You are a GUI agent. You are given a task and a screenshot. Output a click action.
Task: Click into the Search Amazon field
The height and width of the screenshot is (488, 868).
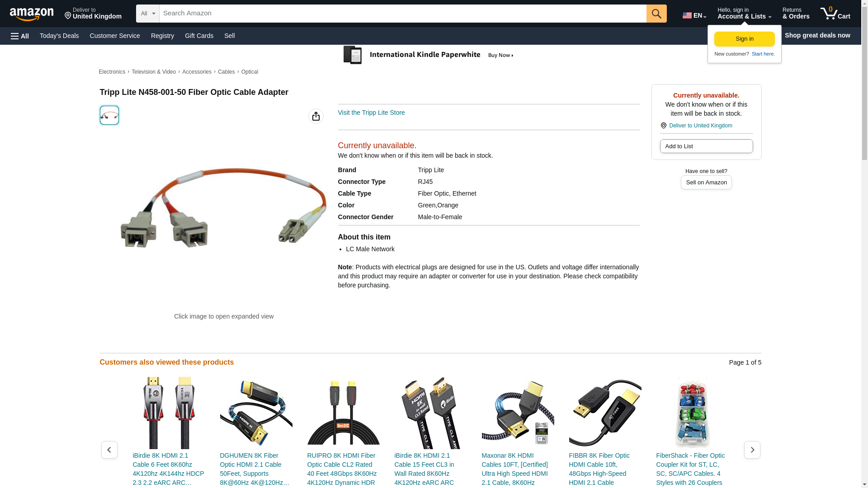coord(402,14)
